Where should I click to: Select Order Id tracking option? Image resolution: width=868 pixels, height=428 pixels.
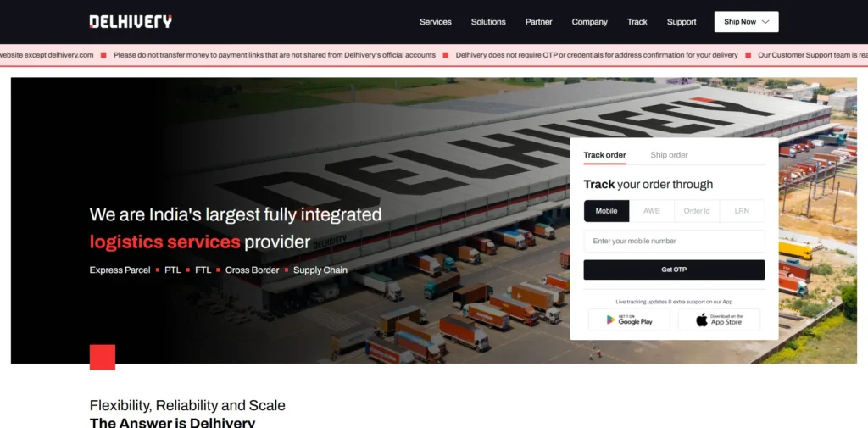[x=697, y=211]
